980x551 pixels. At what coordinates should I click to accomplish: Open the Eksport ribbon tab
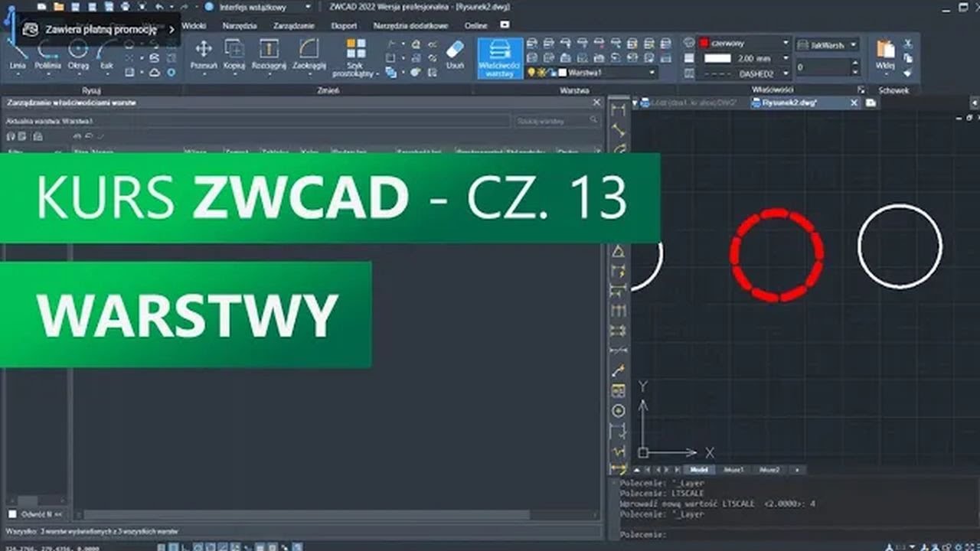(x=344, y=25)
